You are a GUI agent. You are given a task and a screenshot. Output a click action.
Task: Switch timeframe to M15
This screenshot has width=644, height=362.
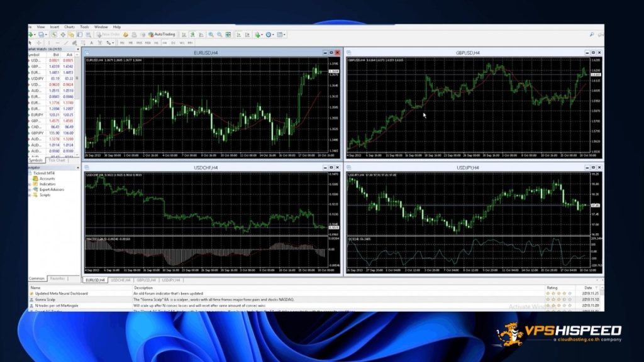point(139,43)
